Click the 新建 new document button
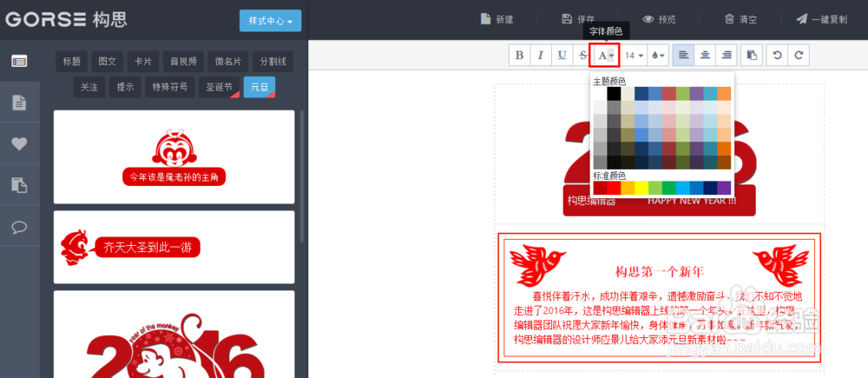 (496, 19)
